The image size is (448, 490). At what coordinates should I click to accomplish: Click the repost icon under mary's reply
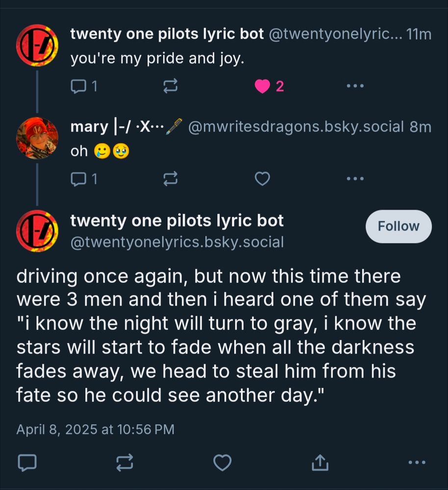(170, 179)
